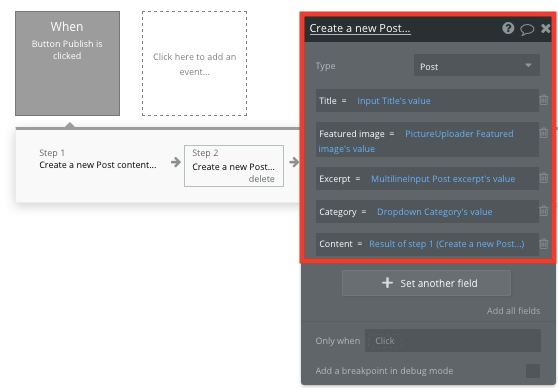Screen dimensions: 558x388
Task: Open the Type dropdown showing Post
Action: 477,65
